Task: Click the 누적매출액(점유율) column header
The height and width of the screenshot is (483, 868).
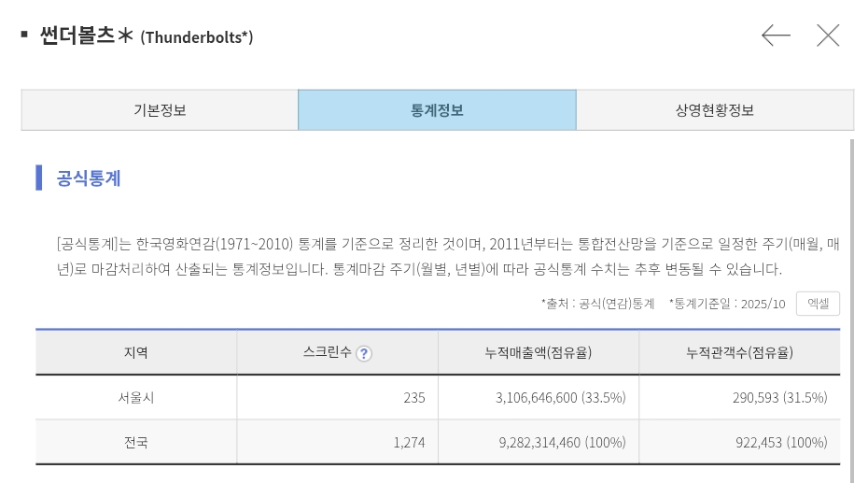Action: 539,352
